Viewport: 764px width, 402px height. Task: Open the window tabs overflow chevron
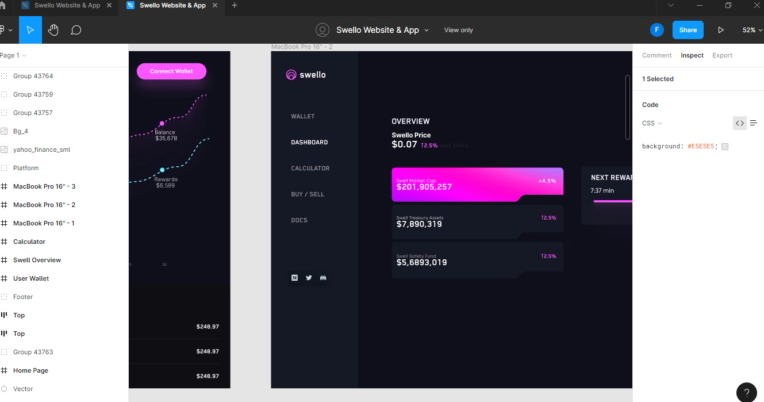(x=671, y=5)
